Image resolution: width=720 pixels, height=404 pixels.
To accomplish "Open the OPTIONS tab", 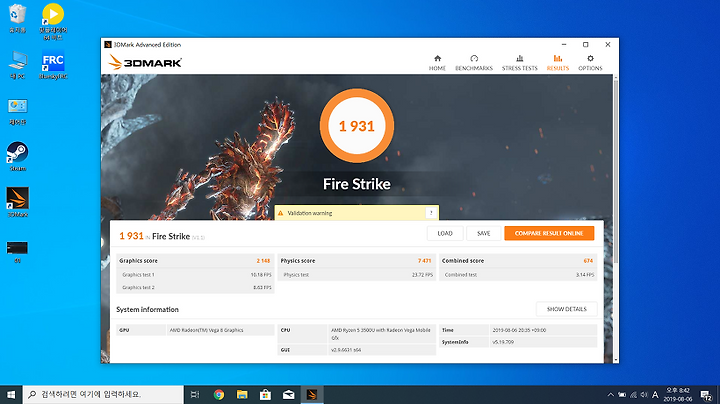I will tap(590, 62).
